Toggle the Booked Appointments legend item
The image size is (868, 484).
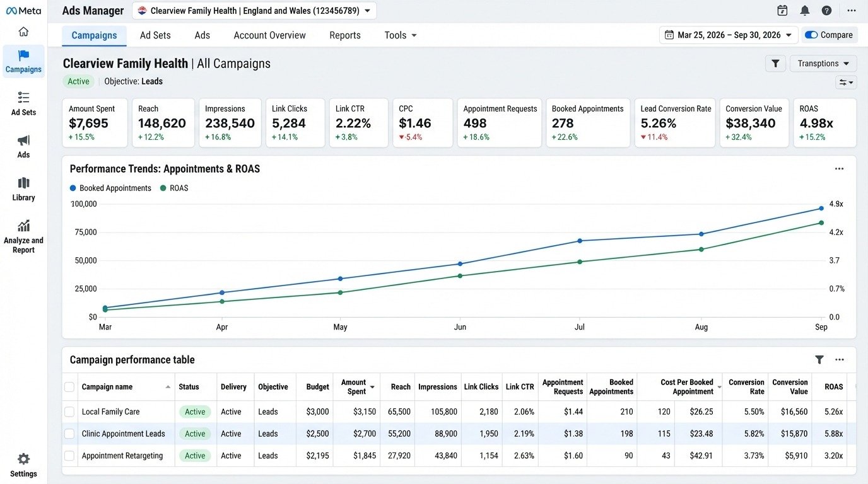[110, 188]
